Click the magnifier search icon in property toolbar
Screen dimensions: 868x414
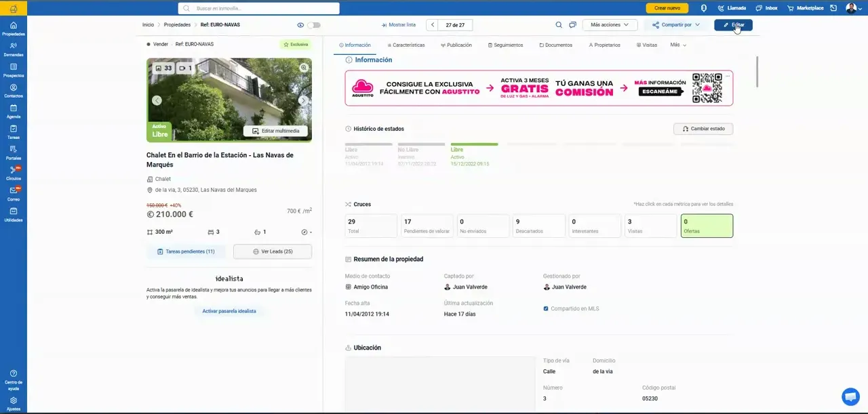click(559, 25)
